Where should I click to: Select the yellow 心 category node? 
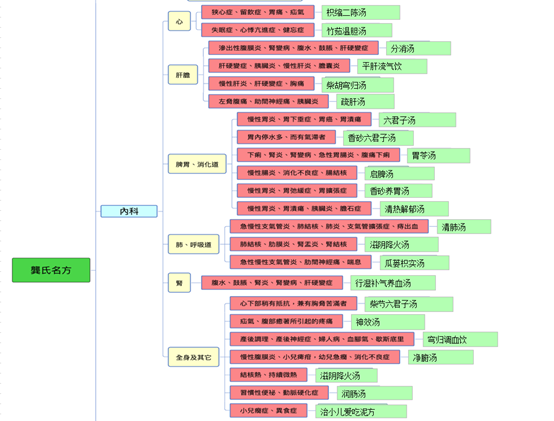pyautogui.click(x=179, y=21)
